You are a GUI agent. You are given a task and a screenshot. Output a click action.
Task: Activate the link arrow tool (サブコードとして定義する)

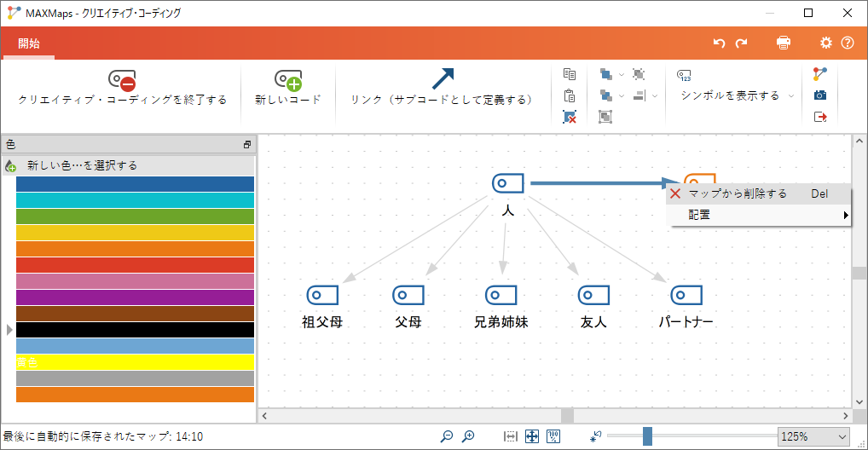point(443,79)
